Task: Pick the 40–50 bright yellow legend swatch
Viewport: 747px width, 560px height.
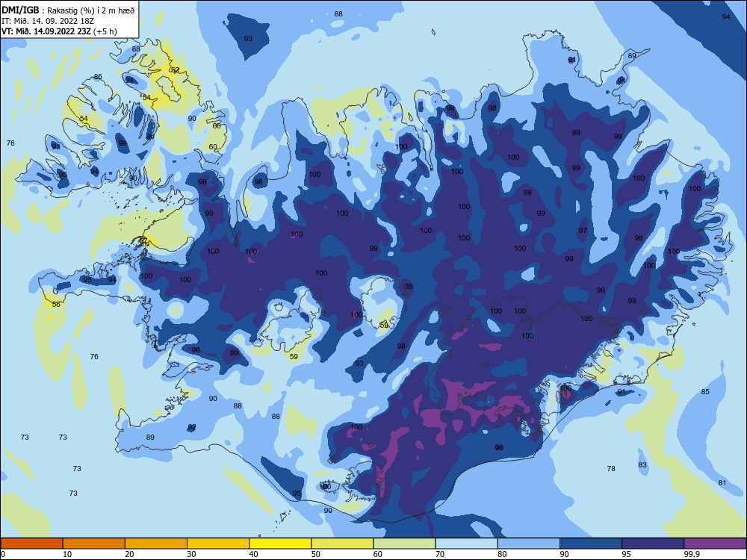Action: coord(280,544)
